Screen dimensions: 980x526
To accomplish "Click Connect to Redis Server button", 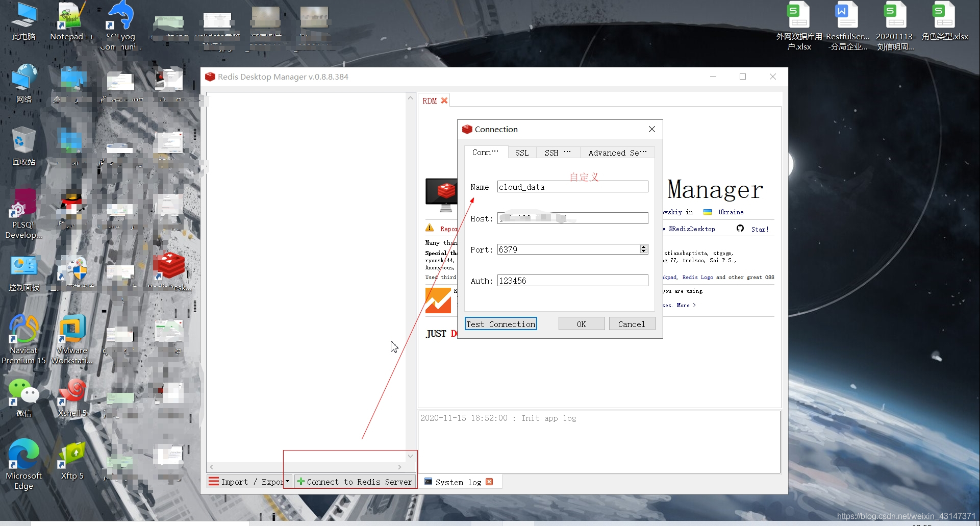I will point(355,482).
